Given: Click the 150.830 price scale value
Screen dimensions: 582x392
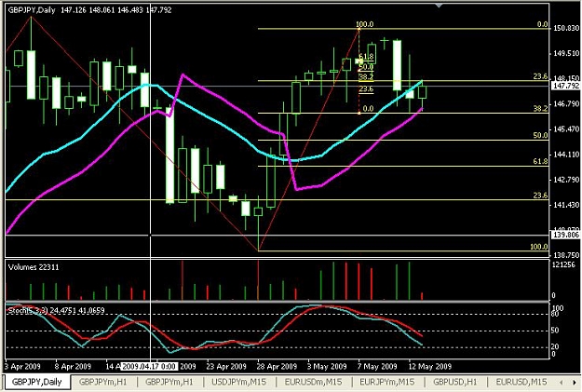Looking at the screenshot, I should (x=566, y=28).
